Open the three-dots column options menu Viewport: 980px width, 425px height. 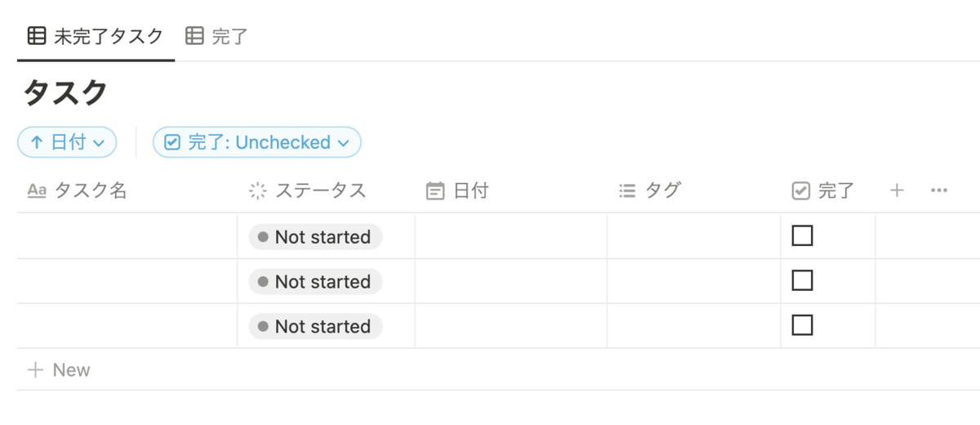(939, 190)
